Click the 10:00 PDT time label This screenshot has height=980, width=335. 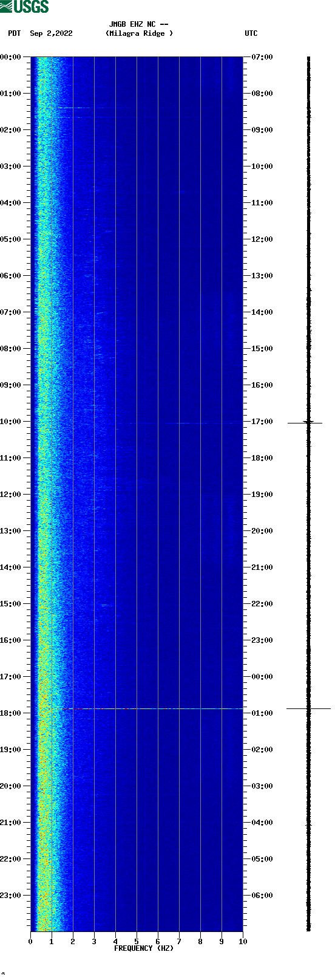[x=11, y=422]
